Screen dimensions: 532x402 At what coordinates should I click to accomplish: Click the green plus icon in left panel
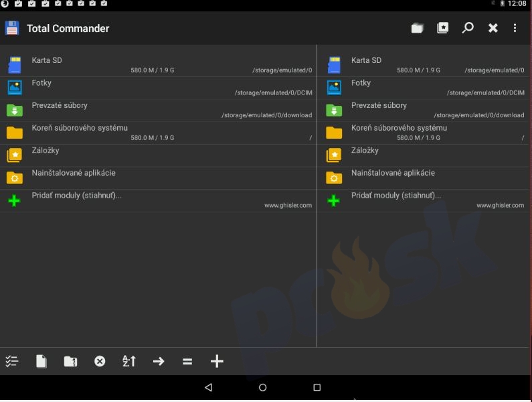pyautogui.click(x=14, y=201)
